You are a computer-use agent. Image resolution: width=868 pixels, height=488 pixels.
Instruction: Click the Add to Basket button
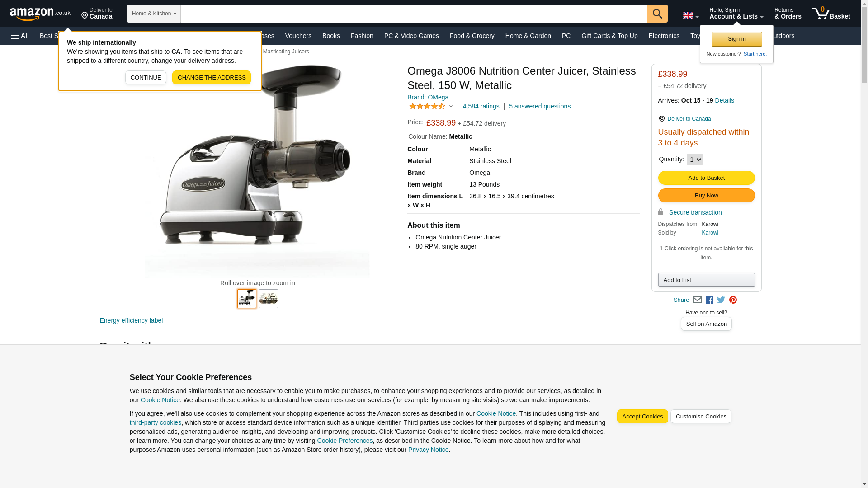tap(706, 178)
